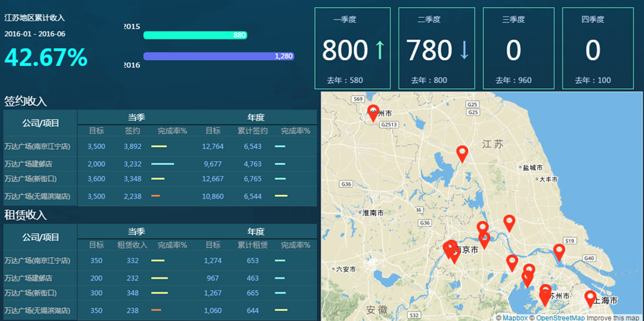
Task: Click the 9,677 annual target cell
Action: click(x=213, y=164)
